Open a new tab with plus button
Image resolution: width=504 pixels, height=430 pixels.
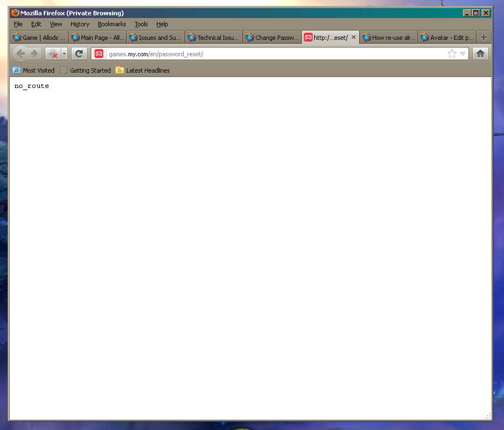pyautogui.click(x=483, y=38)
